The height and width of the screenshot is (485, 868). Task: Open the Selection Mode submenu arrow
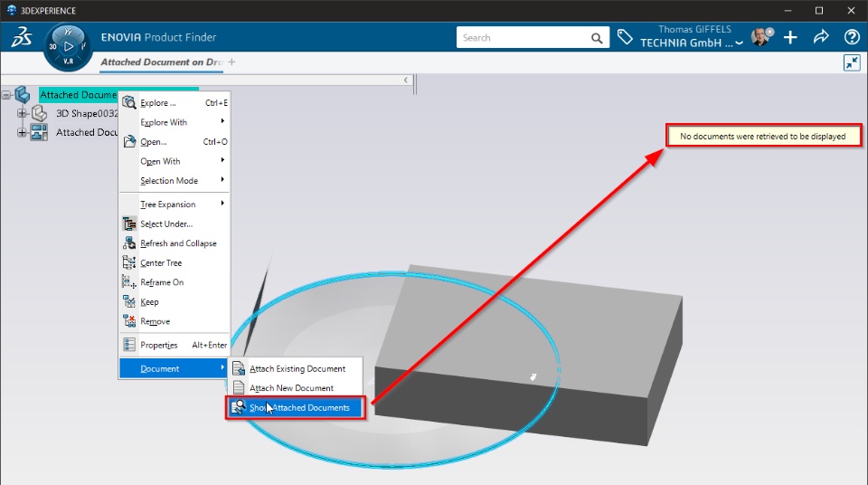coord(222,179)
